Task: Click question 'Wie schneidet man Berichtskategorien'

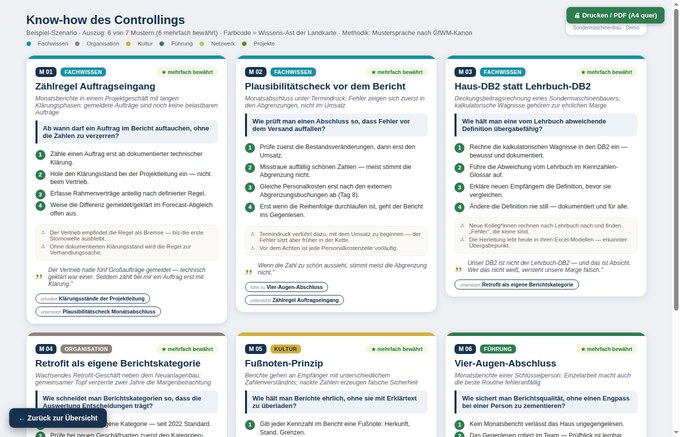Action: pos(127,402)
